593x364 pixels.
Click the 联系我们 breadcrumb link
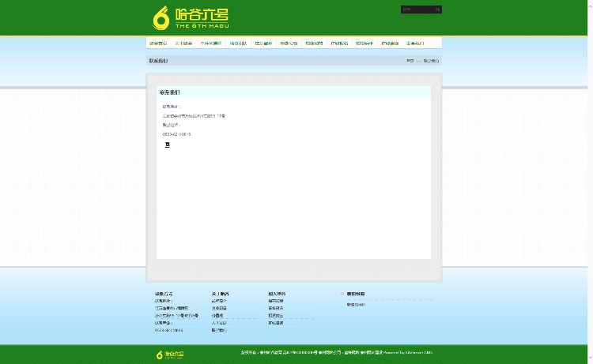tap(431, 61)
